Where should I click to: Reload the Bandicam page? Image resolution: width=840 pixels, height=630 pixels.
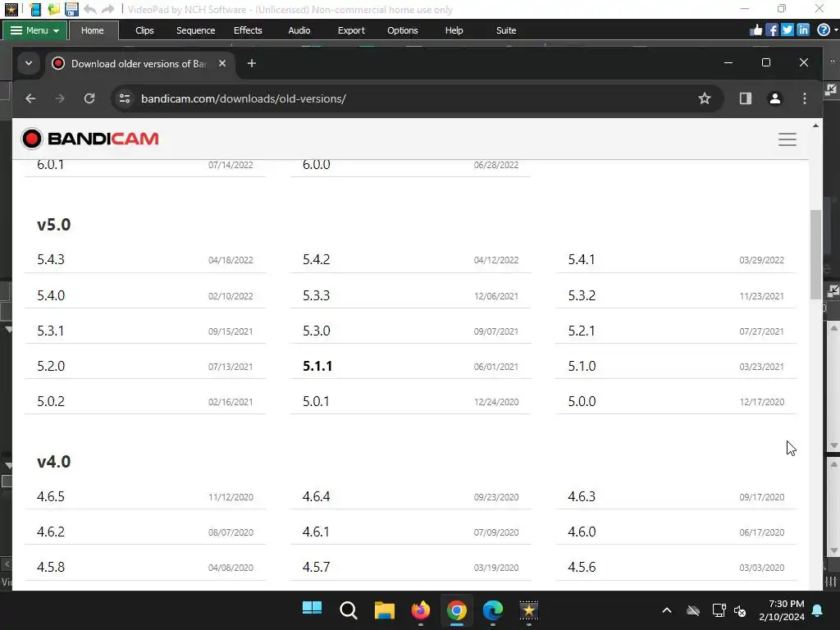coord(89,98)
